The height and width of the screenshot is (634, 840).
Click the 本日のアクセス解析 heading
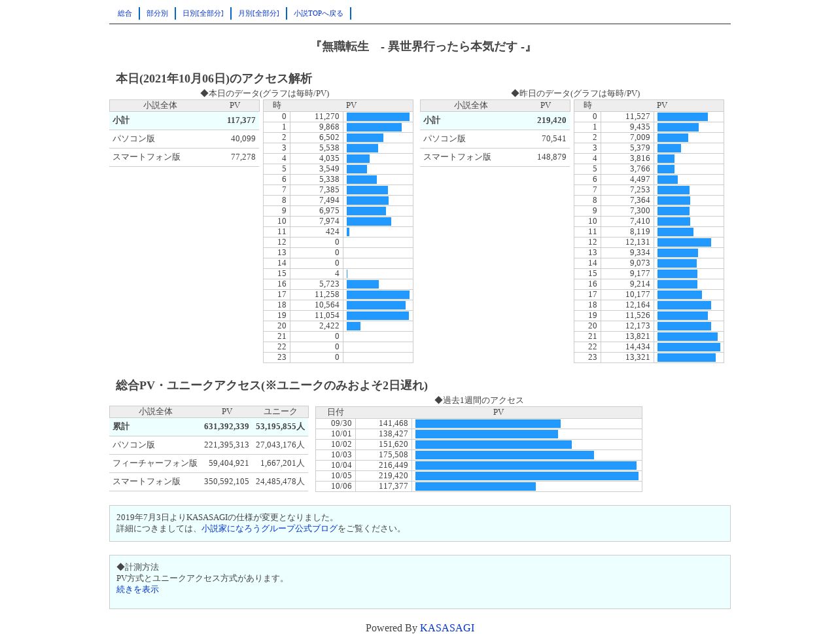(214, 79)
